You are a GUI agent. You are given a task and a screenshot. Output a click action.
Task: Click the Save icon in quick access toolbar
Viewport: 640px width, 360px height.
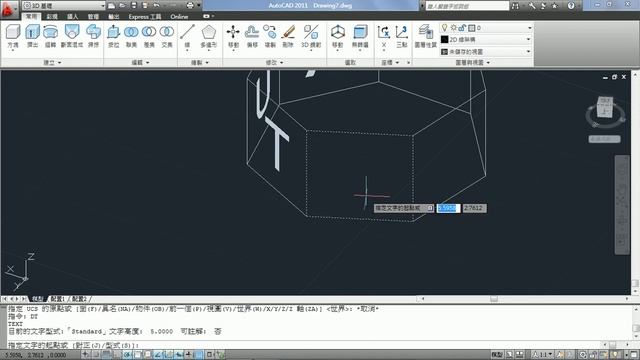pos(134,5)
